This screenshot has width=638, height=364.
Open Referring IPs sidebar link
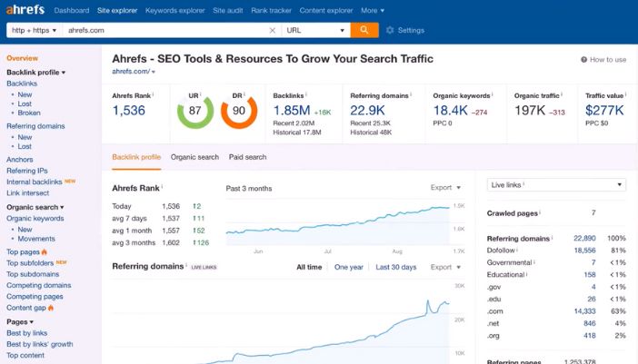[27, 171]
